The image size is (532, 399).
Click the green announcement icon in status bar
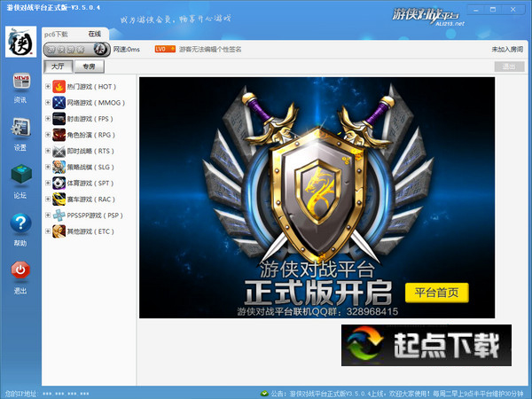tap(264, 394)
